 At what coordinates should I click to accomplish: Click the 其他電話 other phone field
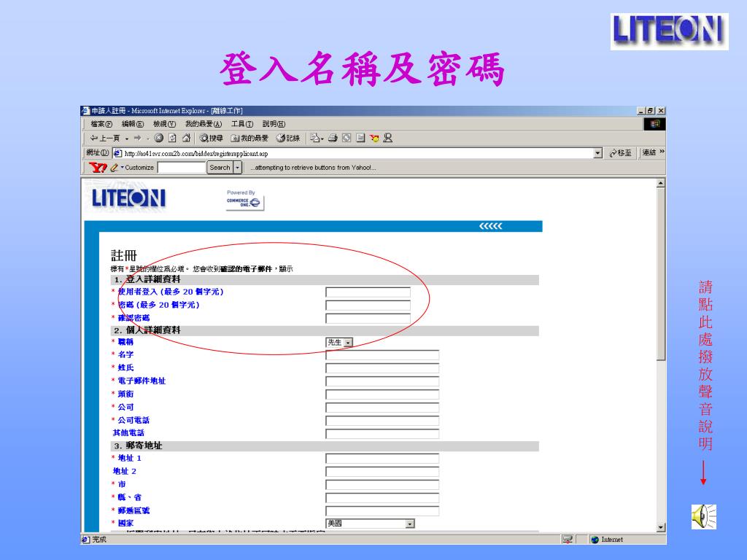(x=382, y=434)
